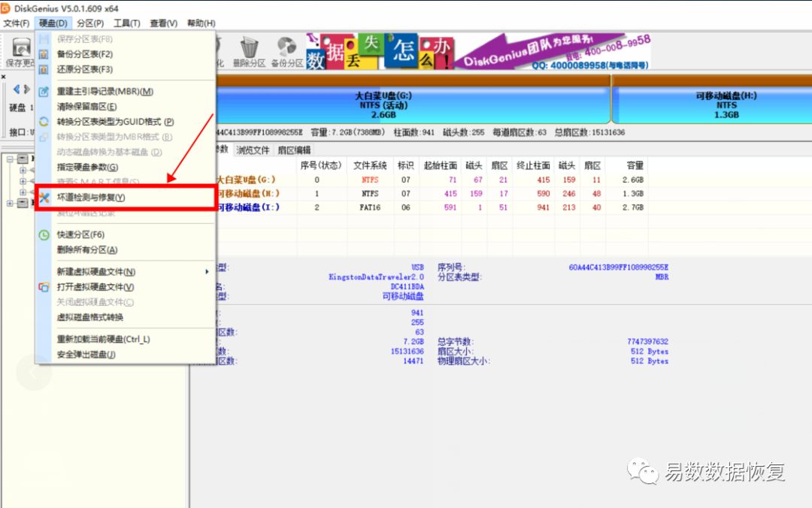Click the icon beside 备份分区表(F2)
812x508 pixels.
coord(44,54)
